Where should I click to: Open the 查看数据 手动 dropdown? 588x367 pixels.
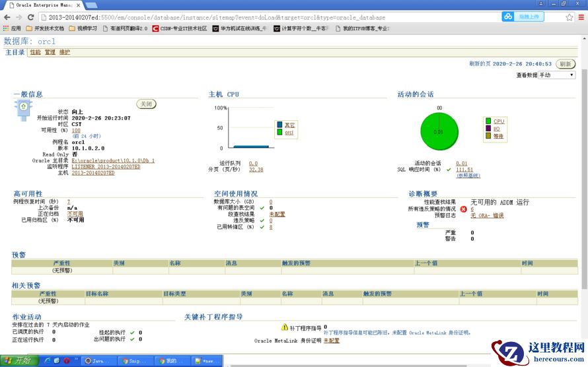click(x=556, y=75)
